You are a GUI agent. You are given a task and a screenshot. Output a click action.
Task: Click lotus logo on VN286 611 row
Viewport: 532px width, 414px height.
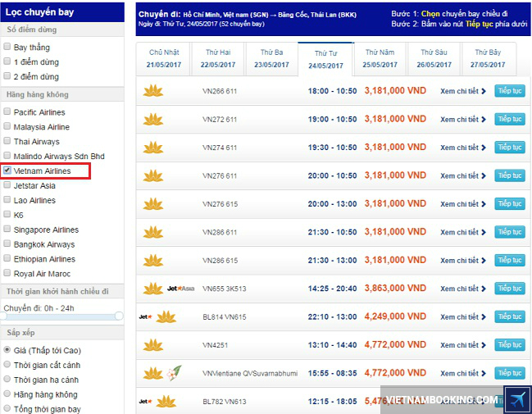coord(153,232)
